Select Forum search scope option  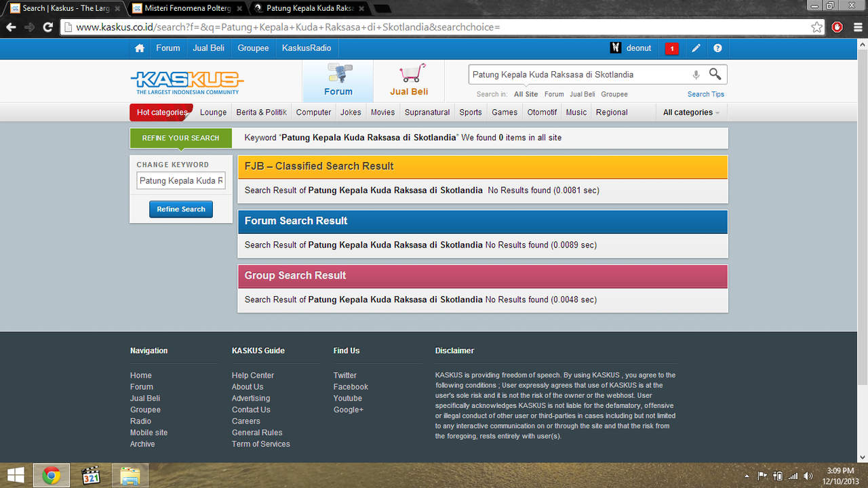coord(554,94)
